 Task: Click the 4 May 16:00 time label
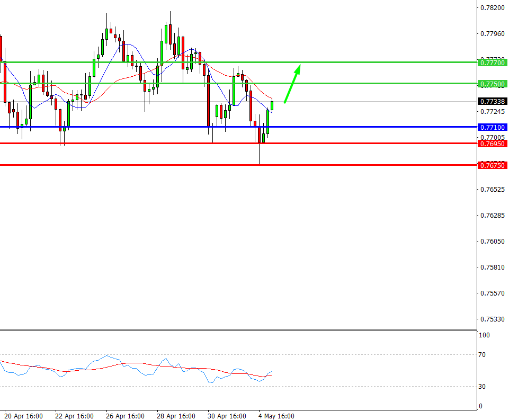point(276,416)
